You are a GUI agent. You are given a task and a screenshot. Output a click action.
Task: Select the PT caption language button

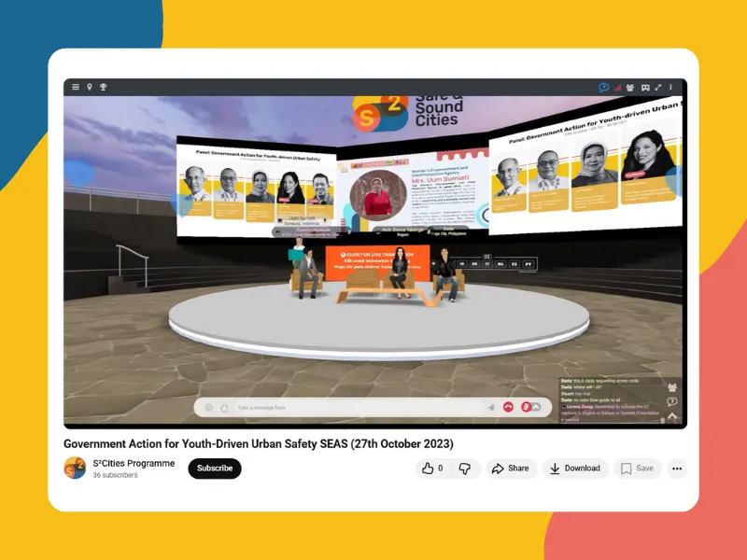pos(528,264)
